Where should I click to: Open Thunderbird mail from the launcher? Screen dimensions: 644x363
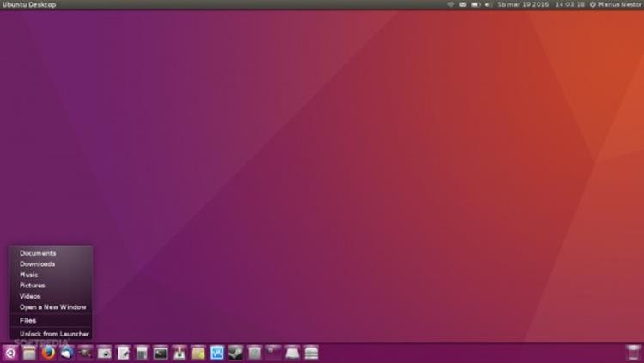pos(66,353)
